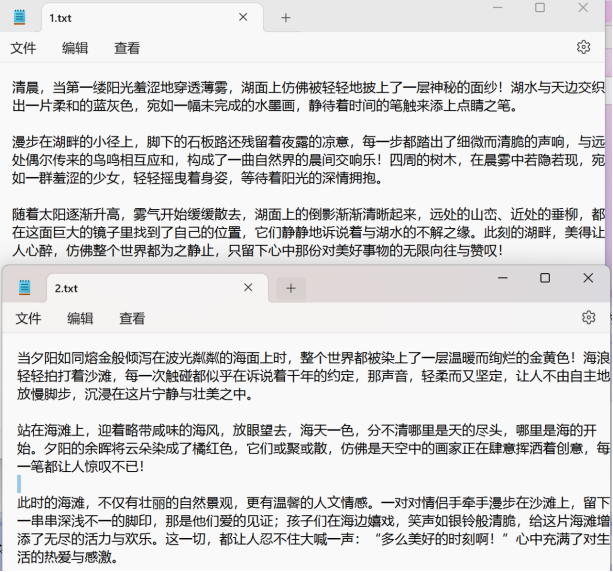Click line starting 当夕阳如同熔金般 in 2.txt
The image size is (613, 572).
314,358
